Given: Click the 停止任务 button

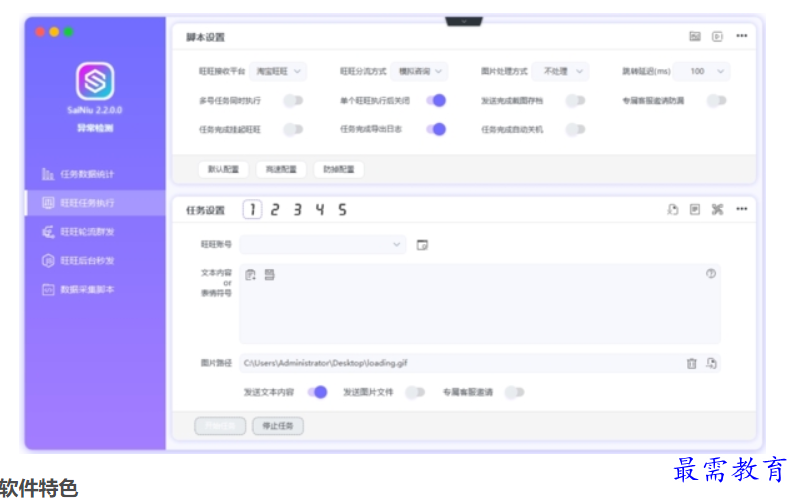Looking at the screenshot, I should 278,425.
